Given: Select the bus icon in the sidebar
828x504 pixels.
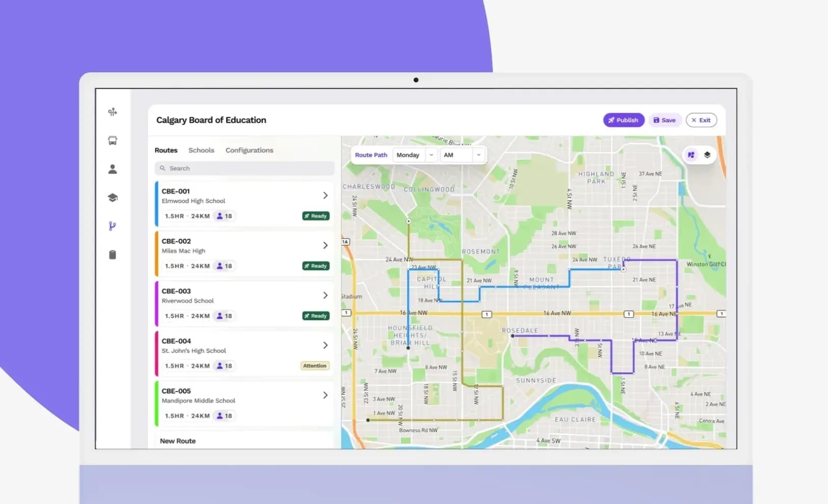Looking at the screenshot, I should click(113, 141).
